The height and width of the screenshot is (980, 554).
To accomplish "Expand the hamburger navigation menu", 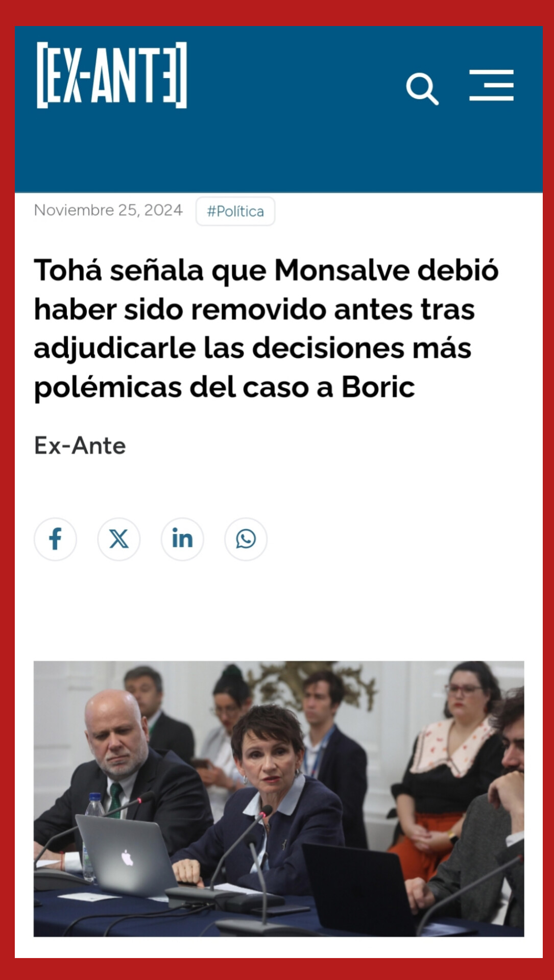I will [491, 85].
